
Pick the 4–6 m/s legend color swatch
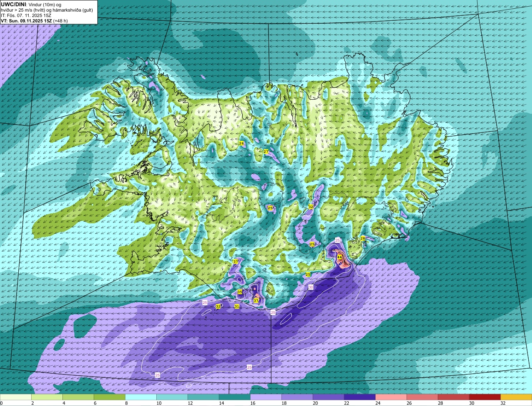[78, 397]
